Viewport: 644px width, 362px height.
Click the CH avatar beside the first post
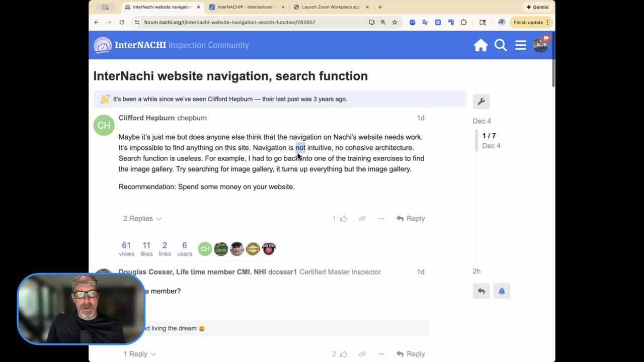tap(104, 125)
